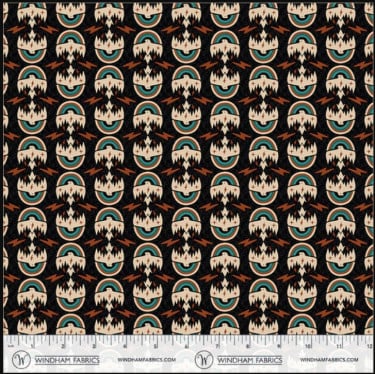The height and width of the screenshot is (374, 375).
Task: Click the 7 inch mark on ruler
Action: pyautogui.click(x=217, y=346)
